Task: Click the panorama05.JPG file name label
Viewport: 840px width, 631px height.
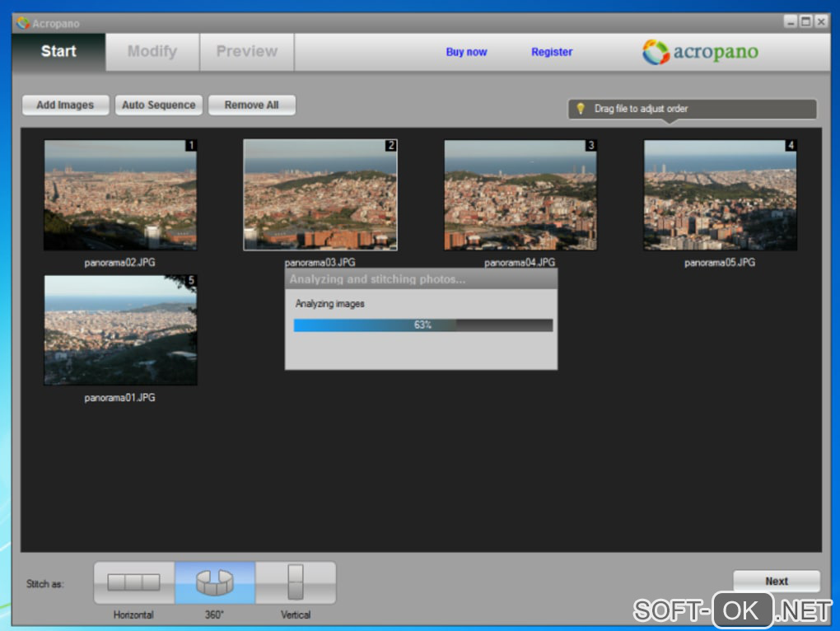Action: (720, 263)
